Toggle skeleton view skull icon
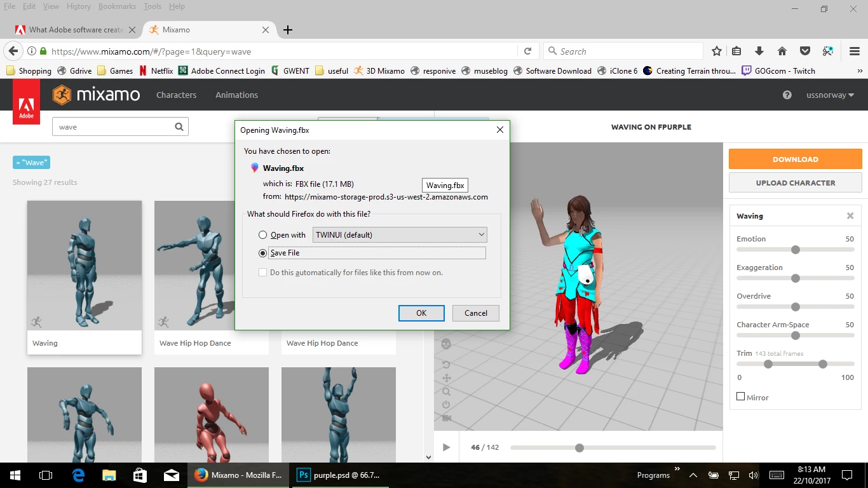 pos(446,343)
